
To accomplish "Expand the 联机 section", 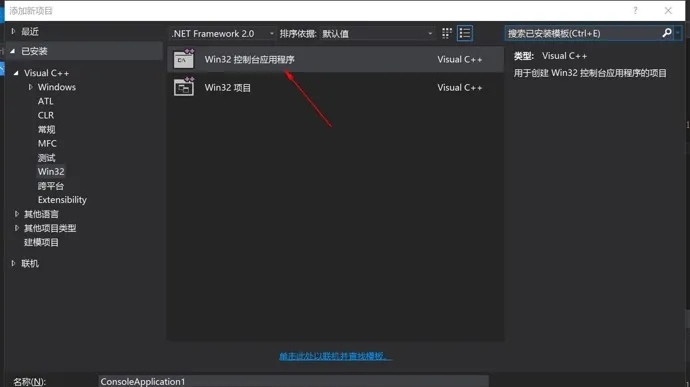I will [x=13, y=263].
